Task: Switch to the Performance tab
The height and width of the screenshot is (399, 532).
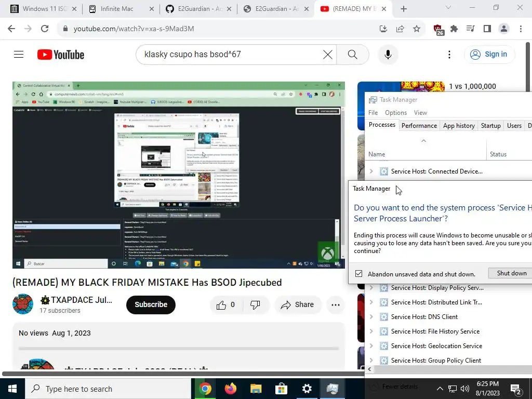Action: point(419,126)
